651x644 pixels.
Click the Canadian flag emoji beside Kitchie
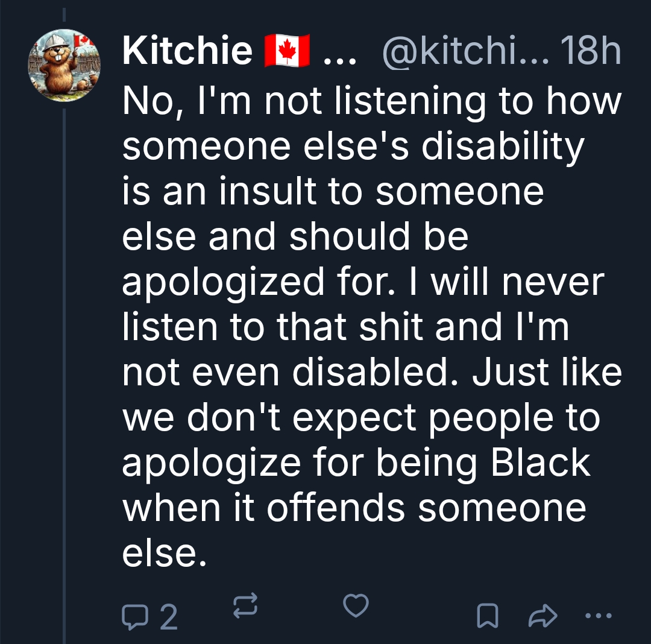coord(287,51)
